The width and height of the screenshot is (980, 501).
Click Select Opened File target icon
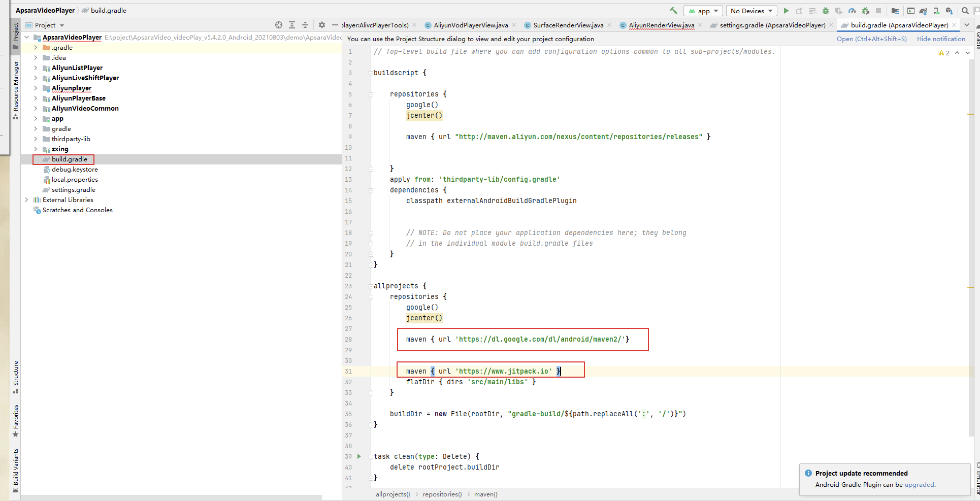point(279,25)
